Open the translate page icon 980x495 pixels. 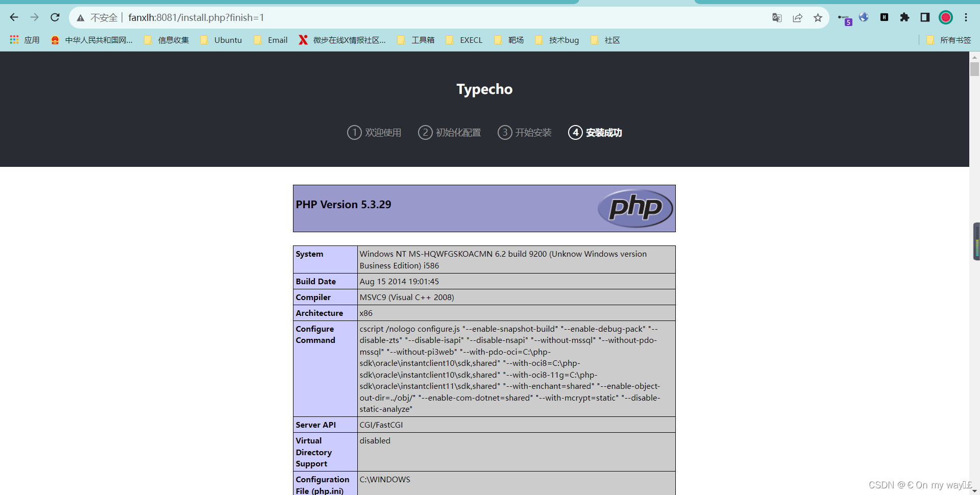[x=777, y=18]
